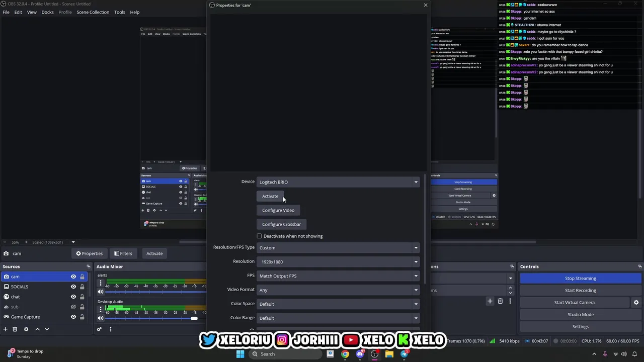
Task: Click the Configure Video button
Action: (x=278, y=210)
